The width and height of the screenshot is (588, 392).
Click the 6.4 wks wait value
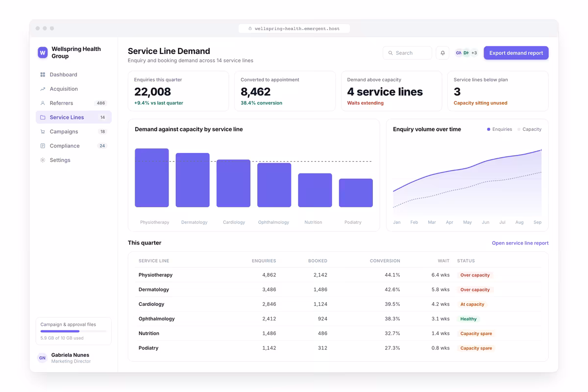pyautogui.click(x=441, y=275)
